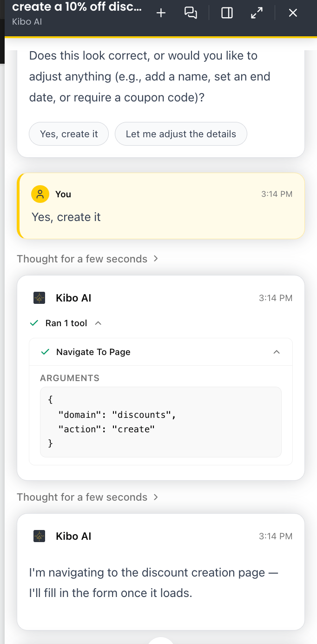Click the 'Kibo AI' subtitle in the header
317x644 pixels.
pos(27,22)
